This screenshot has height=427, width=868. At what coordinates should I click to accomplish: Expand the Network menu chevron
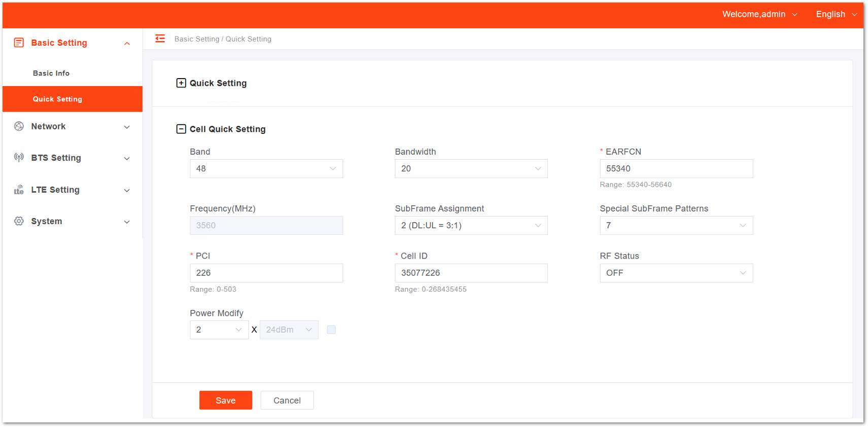coord(127,127)
